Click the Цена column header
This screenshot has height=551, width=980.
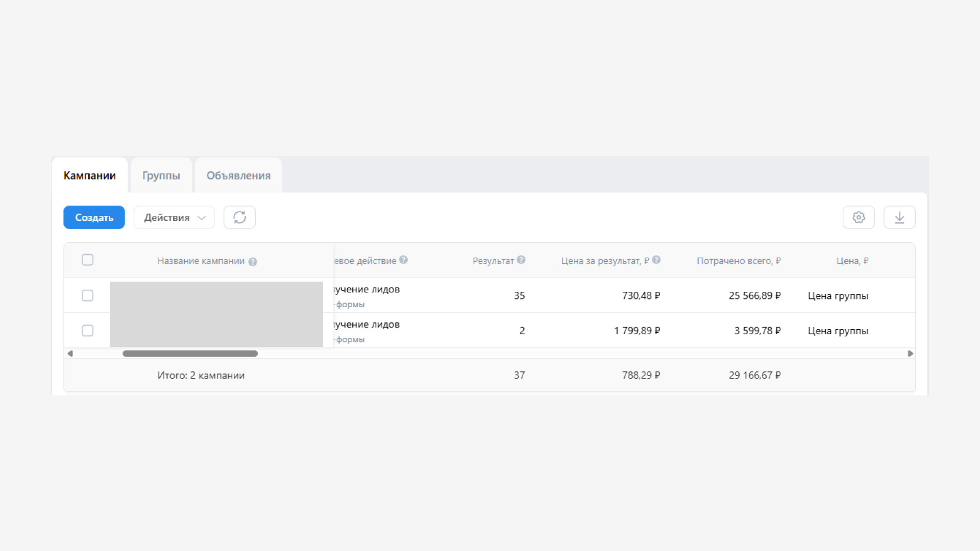852,261
